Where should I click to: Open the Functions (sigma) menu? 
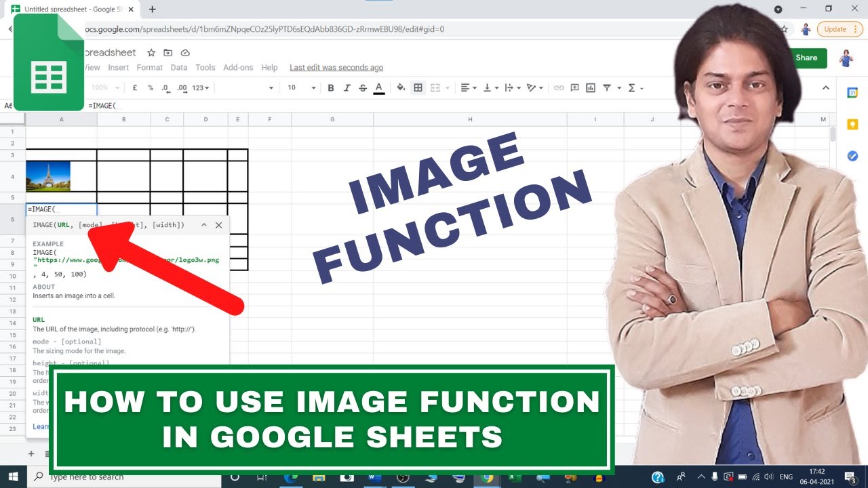coord(635,88)
